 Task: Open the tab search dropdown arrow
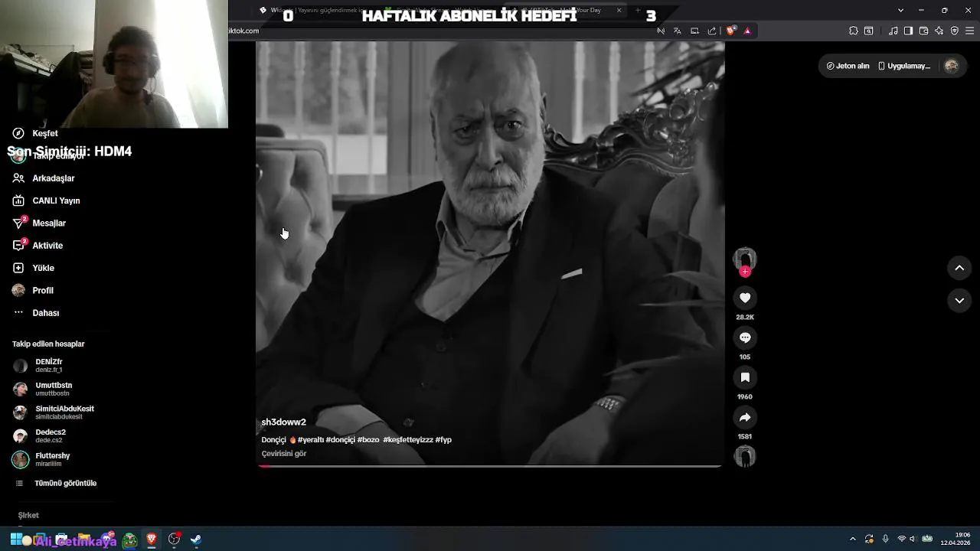pyautogui.click(x=900, y=11)
